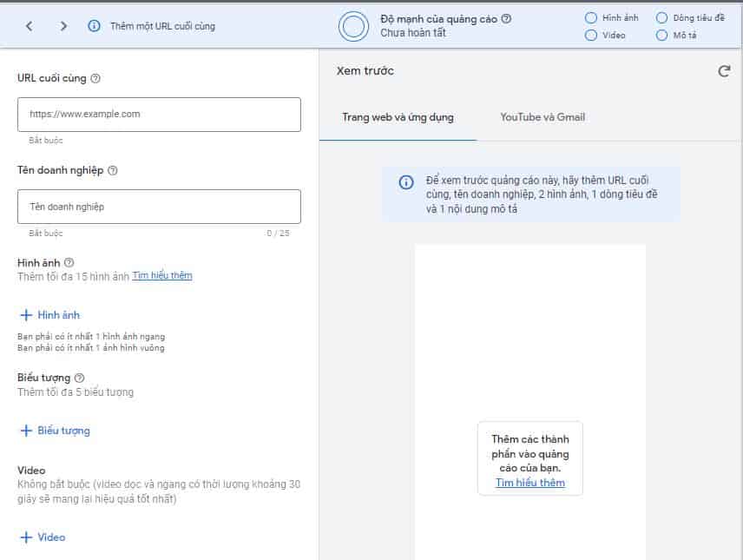Add a video with the + Video button
Image resolution: width=743 pixels, height=560 pixels.
(x=43, y=537)
